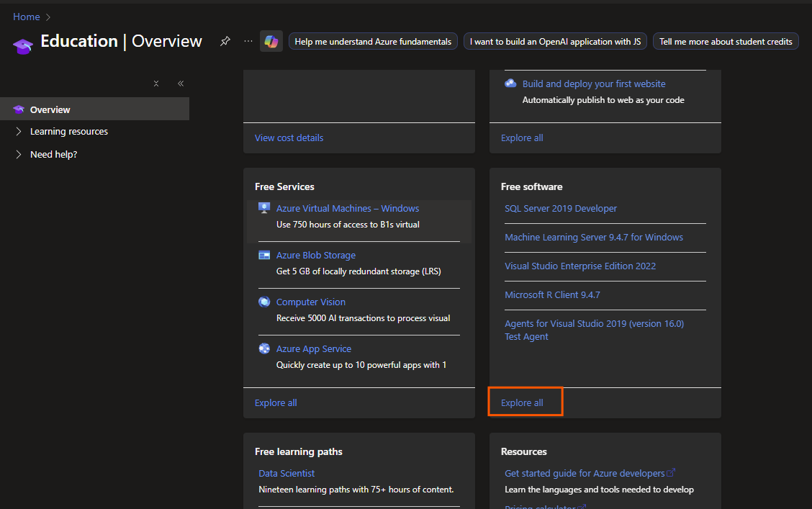Image resolution: width=812 pixels, height=509 pixels.
Task: Click the Azure Virtual Machines monitor icon
Action: [x=264, y=208]
